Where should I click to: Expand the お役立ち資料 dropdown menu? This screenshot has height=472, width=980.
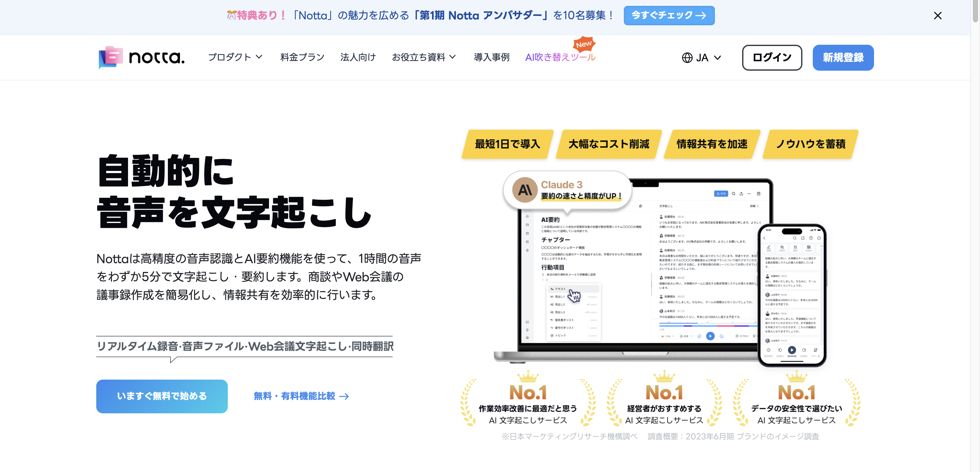[424, 57]
